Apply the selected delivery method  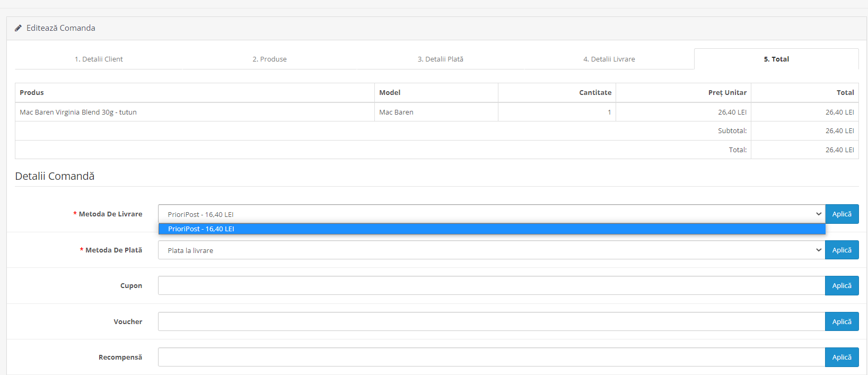click(841, 214)
